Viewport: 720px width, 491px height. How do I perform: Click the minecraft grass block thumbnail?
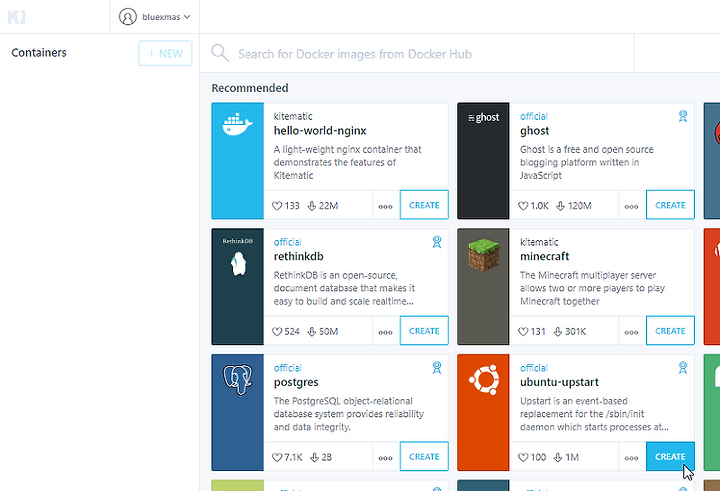[483, 287]
